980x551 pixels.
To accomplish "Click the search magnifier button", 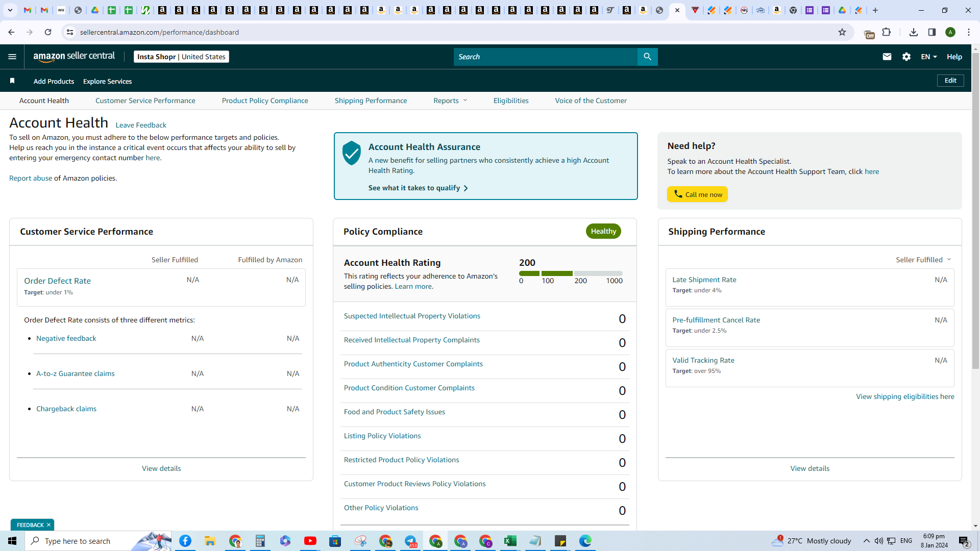I will click(647, 57).
